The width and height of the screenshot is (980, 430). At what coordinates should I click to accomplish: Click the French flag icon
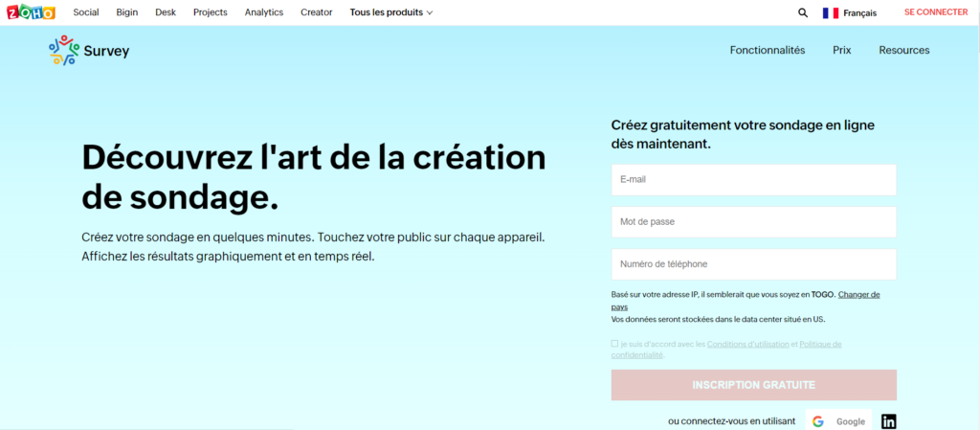[x=831, y=12]
